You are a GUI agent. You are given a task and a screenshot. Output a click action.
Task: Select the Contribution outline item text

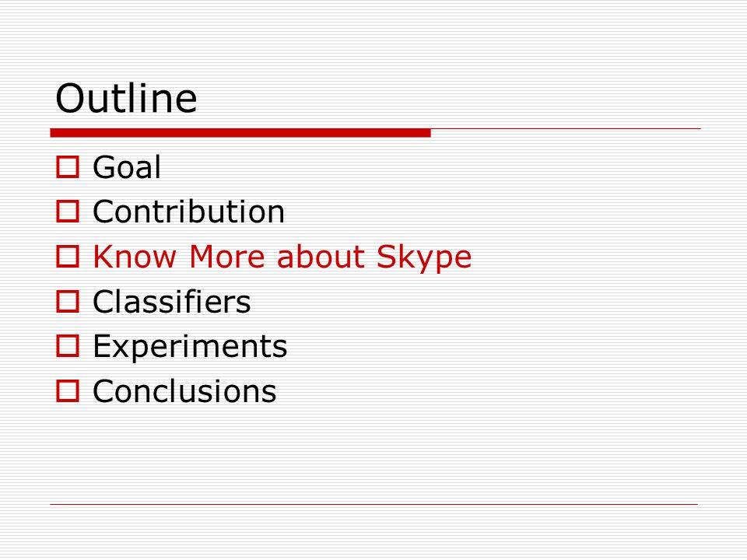coord(188,212)
